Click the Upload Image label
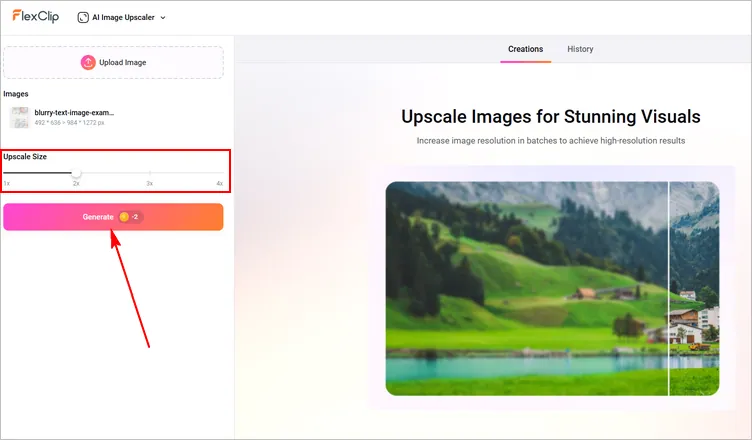 [x=122, y=62]
